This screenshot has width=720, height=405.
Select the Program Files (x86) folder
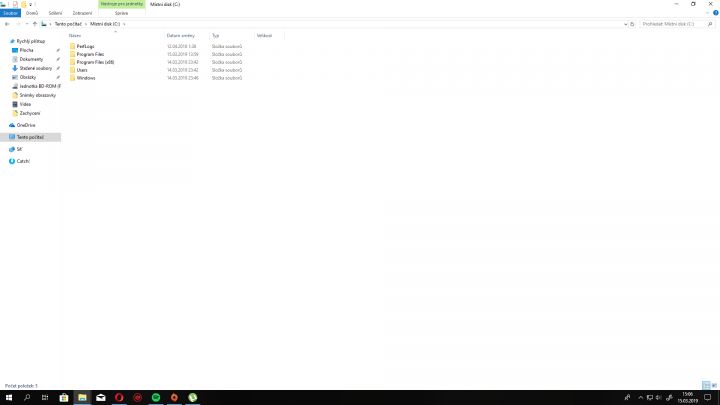click(92, 62)
